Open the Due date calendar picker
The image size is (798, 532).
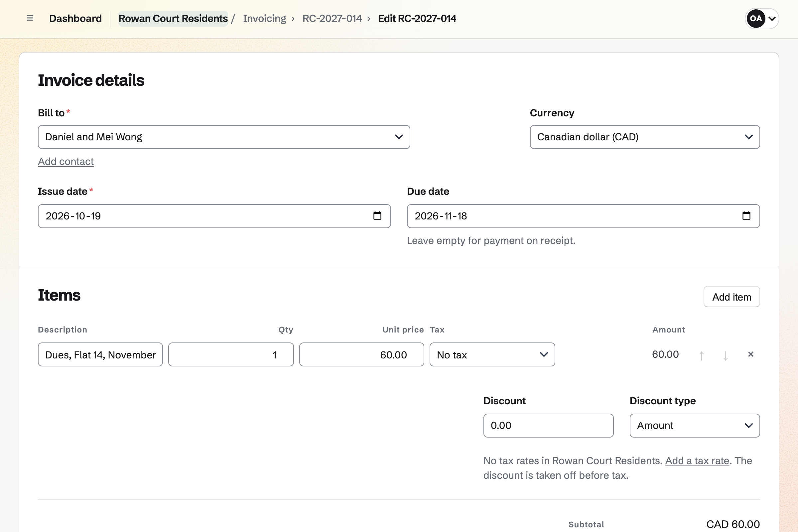746,216
